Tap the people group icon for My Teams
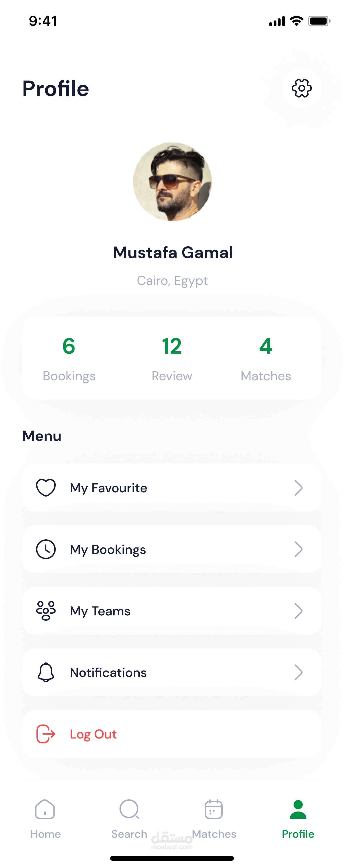The width and height of the screenshot is (344, 868). (x=46, y=611)
